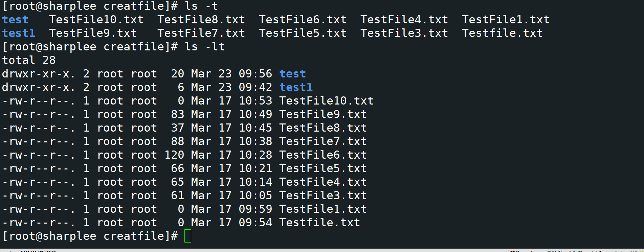Click TestFile8.txt in the long listing

click(x=323, y=128)
